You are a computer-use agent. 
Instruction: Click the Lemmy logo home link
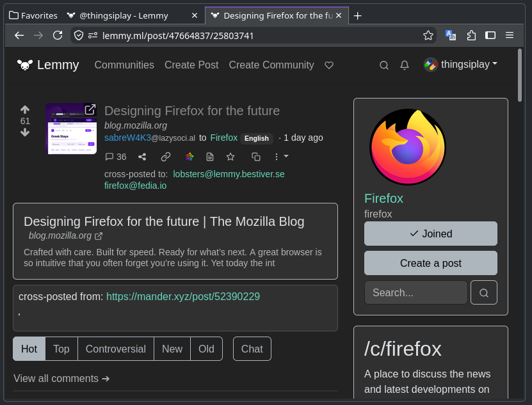coord(48,65)
